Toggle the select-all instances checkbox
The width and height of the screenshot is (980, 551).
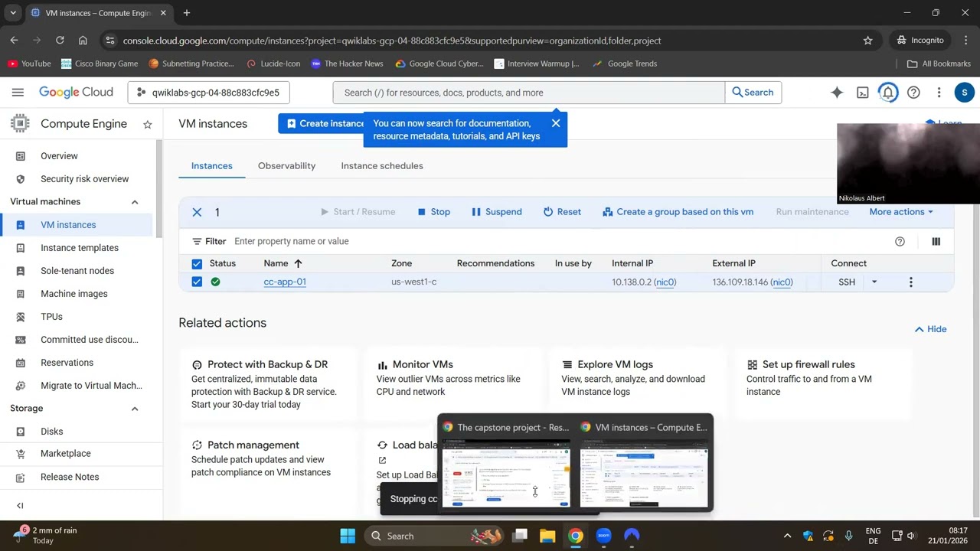(197, 264)
